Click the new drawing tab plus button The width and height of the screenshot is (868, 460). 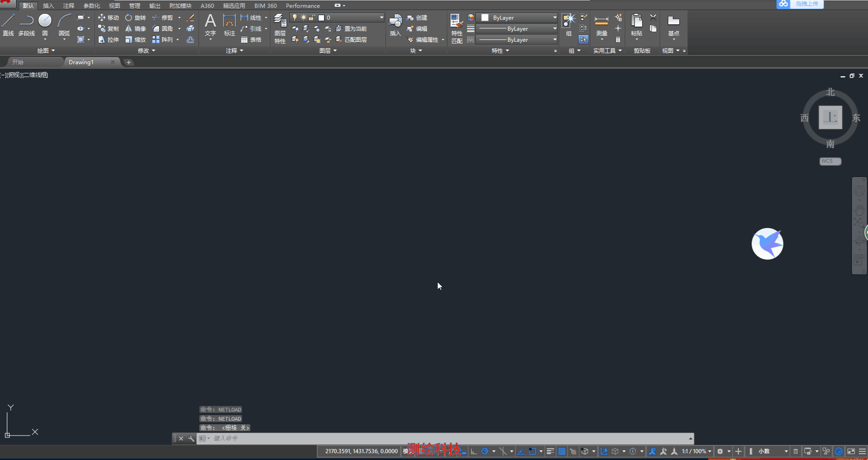(x=129, y=62)
